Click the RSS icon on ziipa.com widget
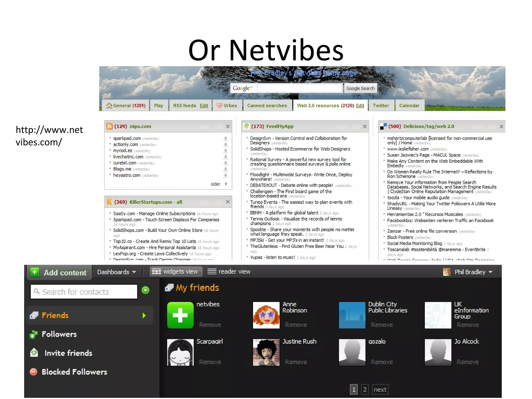532x399 pixels. [109, 126]
